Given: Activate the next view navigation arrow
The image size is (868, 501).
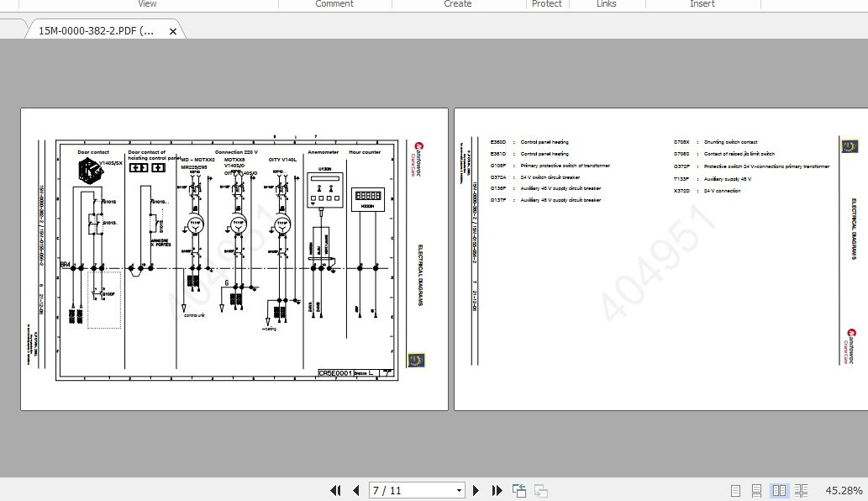Looking at the screenshot, I should [540, 490].
